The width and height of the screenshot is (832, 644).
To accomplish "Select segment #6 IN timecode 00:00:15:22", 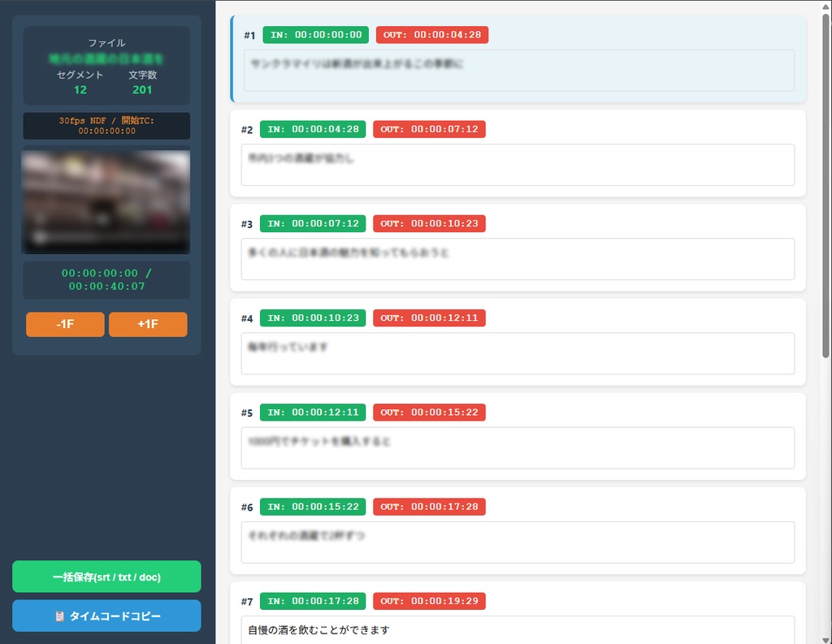I will click(x=313, y=507).
